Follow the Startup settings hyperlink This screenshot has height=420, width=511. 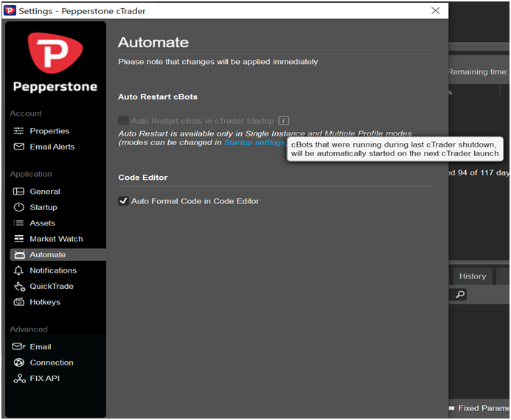click(x=254, y=143)
